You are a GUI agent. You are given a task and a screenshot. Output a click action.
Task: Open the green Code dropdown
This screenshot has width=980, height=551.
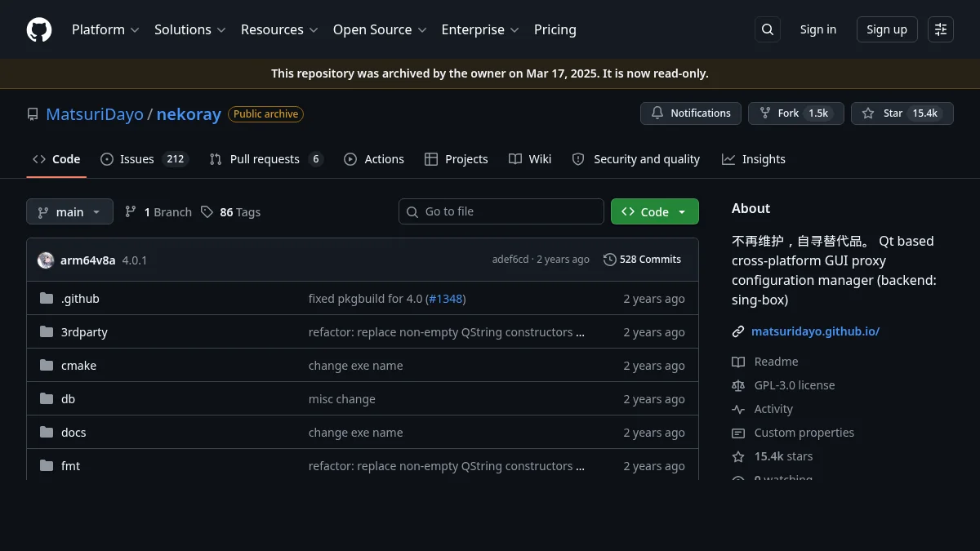655,211
